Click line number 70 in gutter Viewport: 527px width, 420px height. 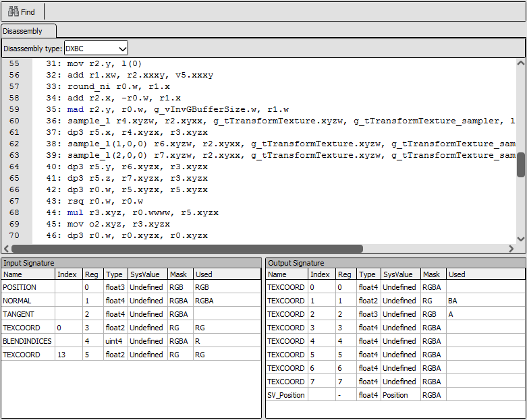tap(14, 235)
